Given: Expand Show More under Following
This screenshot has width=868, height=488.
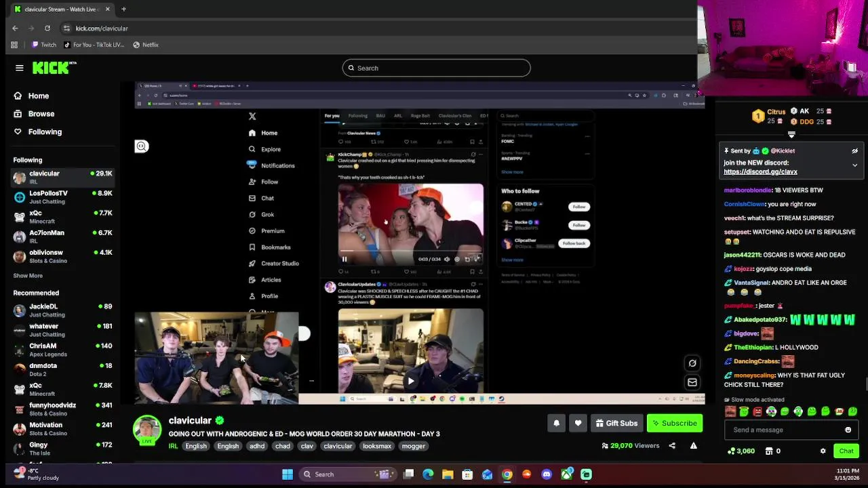Looking at the screenshot, I should point(28,276).
